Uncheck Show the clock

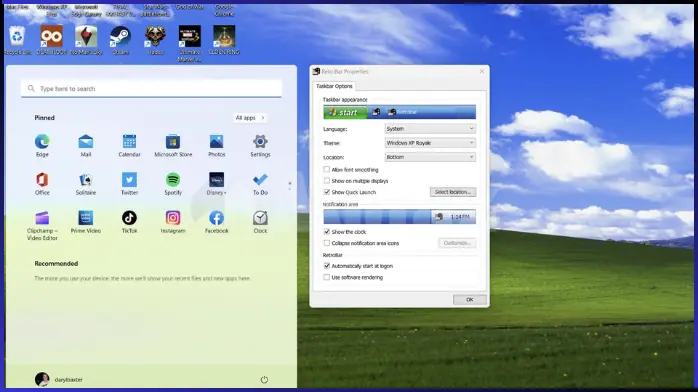327,232
